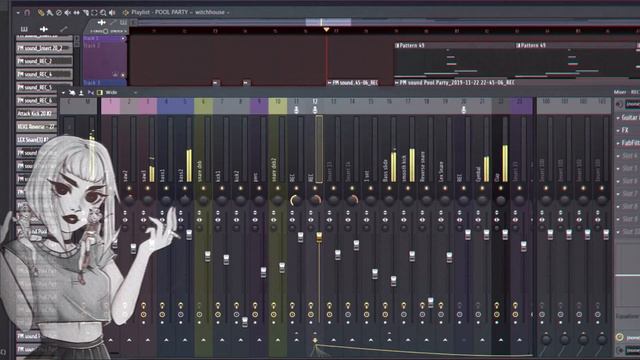Select the Zoom magnifier tool in Playlist
Screen dimensions: 640x360
point(103,13)
